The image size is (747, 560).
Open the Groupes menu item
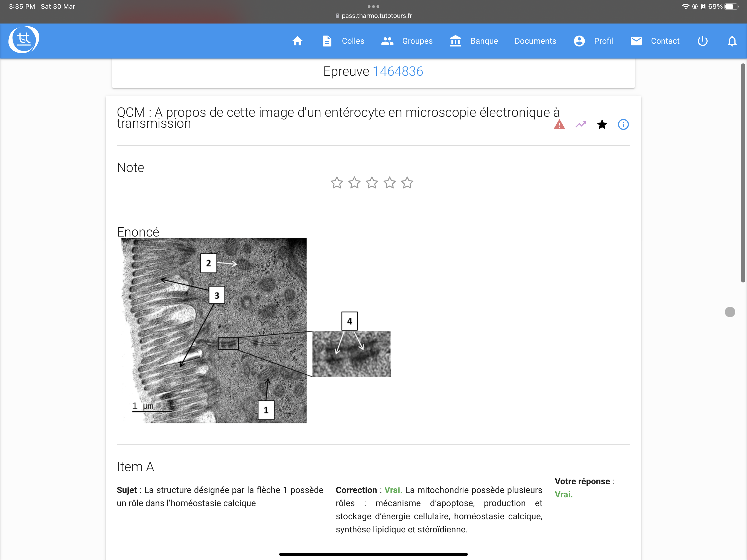(417, 41)
